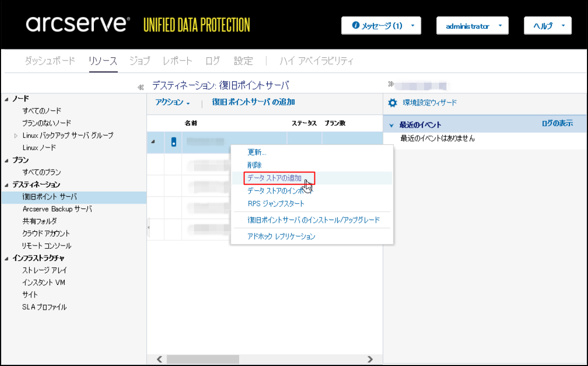Click the recovery point server node icon
The width and height of the screenshot is (588, 366).
(173, 142)
